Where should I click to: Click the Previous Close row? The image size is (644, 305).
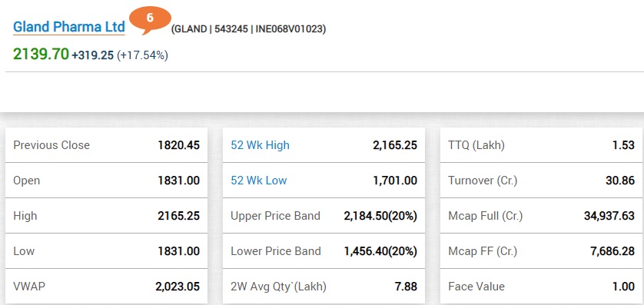click(106, 145)
